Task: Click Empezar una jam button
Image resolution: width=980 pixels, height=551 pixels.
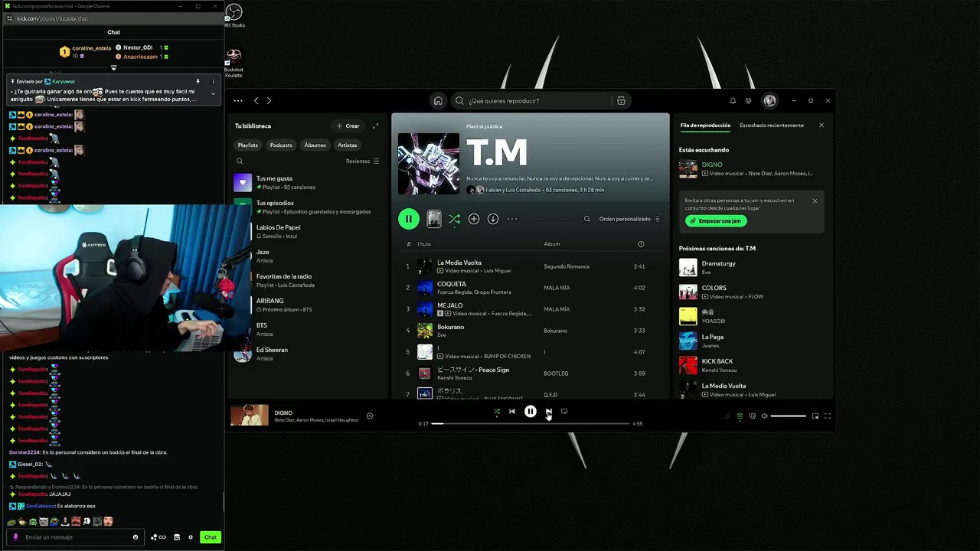Action: point(716,221)
